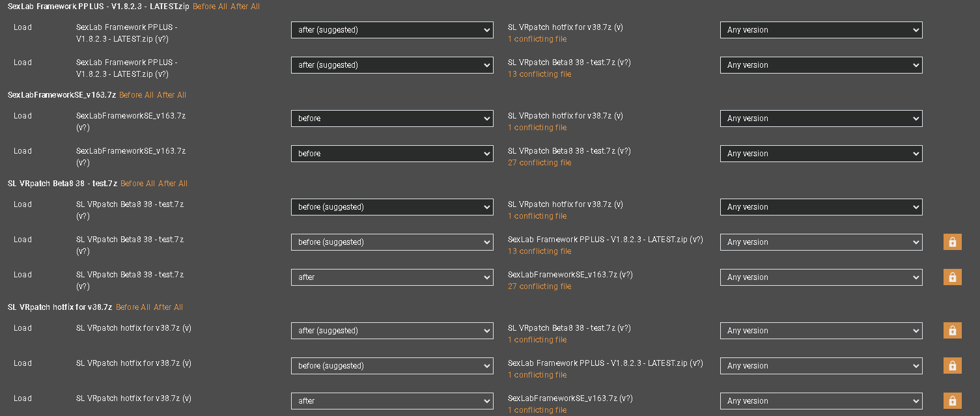The height and width of the screenshot is (416, 980).
Task: Click Before All for SexLabFrameworkSE_v163.7z section
Action: pos(136,95)
